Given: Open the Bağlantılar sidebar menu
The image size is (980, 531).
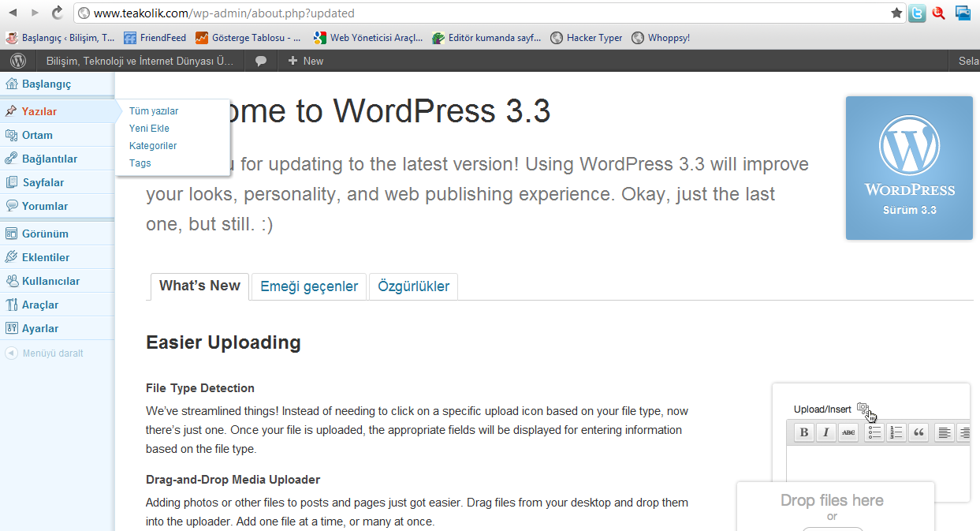Looking at the screenshot, I should tap(57, 159).
